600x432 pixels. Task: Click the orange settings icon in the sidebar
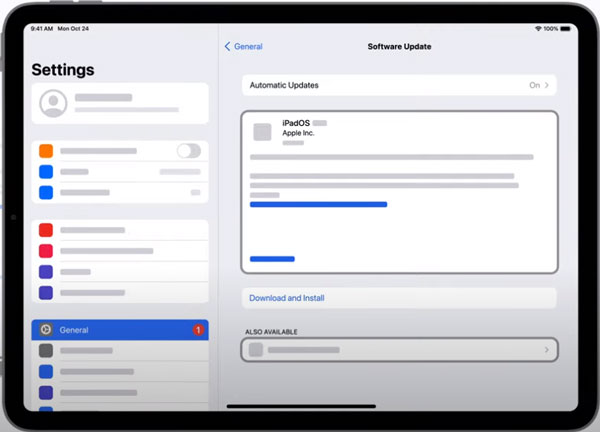[46, 151]
